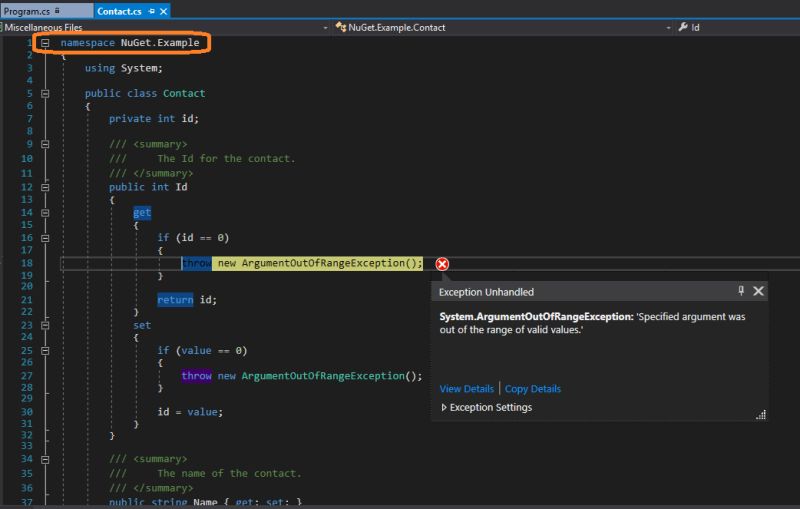Collapse the set accessor block
Viewport: 800px width, 509px height.
click(45, 325)
